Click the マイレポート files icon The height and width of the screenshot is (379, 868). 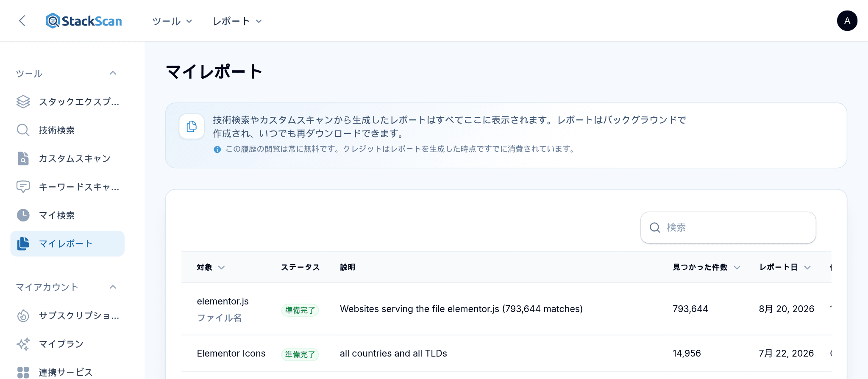coord(23,243)
